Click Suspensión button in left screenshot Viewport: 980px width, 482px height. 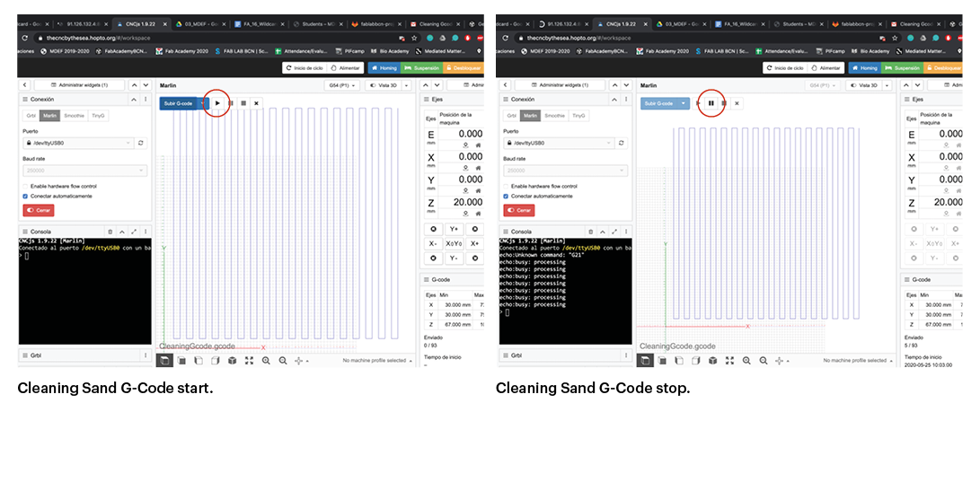(422, 67)
